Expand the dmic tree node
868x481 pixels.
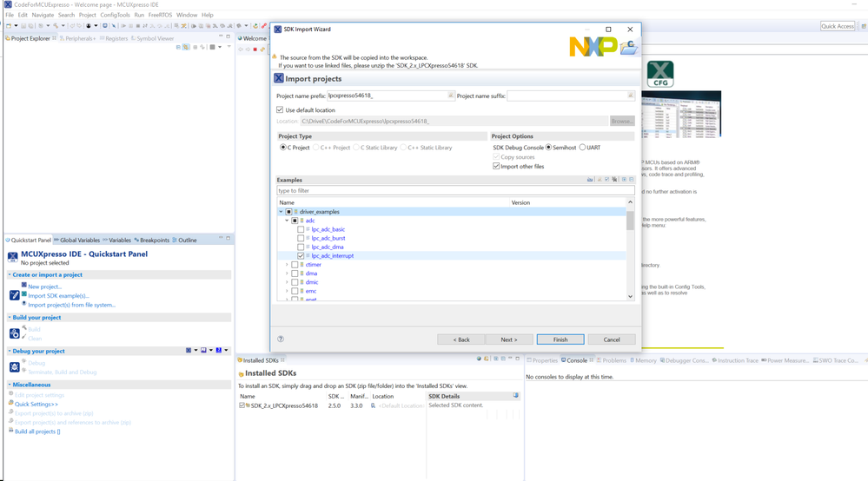287,282
